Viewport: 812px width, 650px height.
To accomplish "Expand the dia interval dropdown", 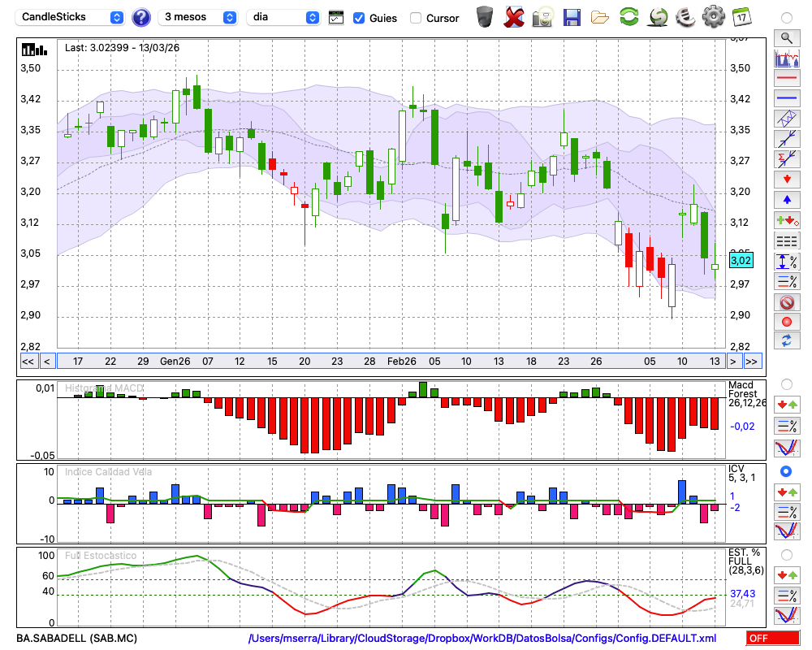I will pos(283,17).
